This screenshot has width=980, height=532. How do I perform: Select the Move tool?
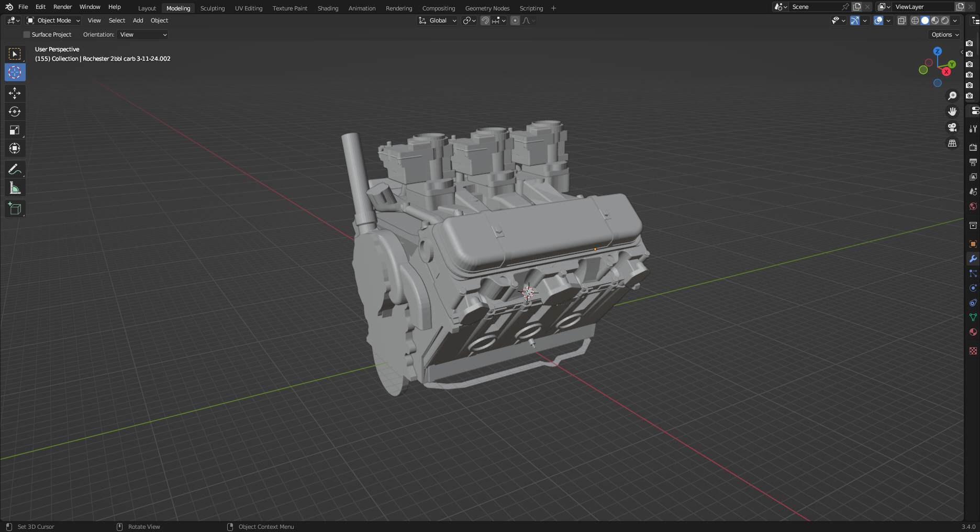(x=15, y=93)
